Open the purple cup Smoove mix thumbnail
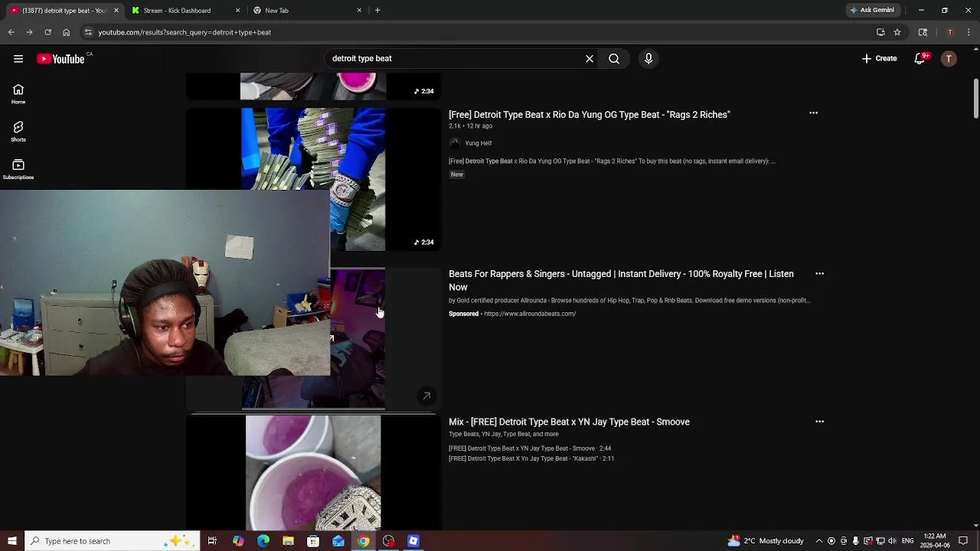The width and height of the screenshot is (980, 551). pos(313,473)
